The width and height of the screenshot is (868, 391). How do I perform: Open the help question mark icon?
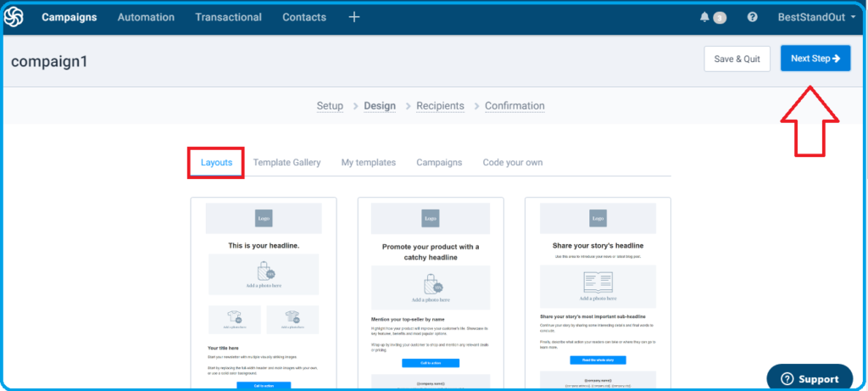tap(753, 17)
